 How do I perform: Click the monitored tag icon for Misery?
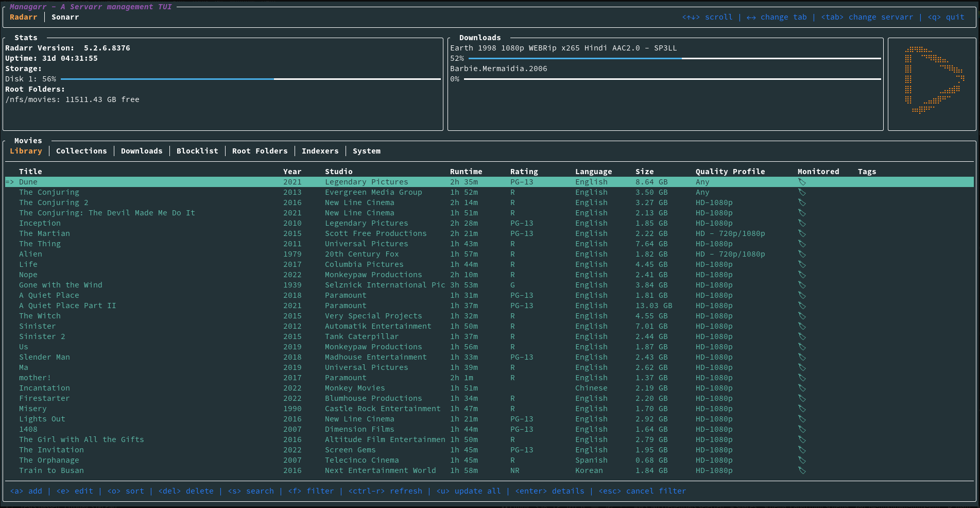coord(802,409)
